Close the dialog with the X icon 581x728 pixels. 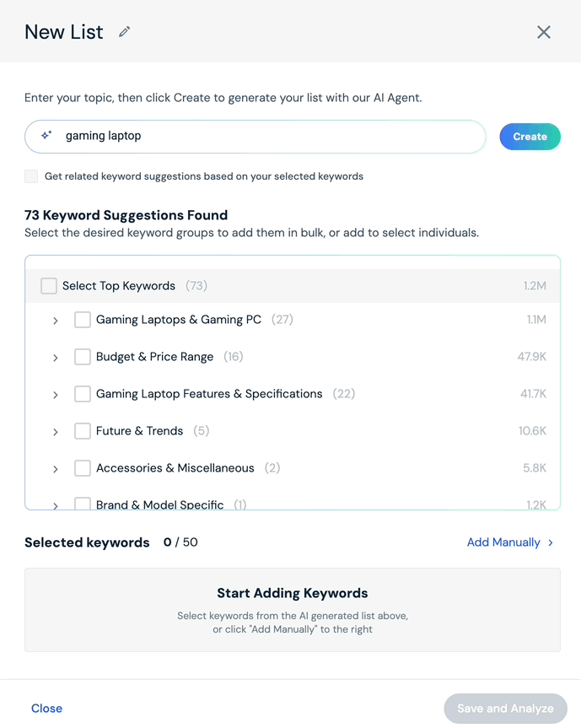[543, 32]
